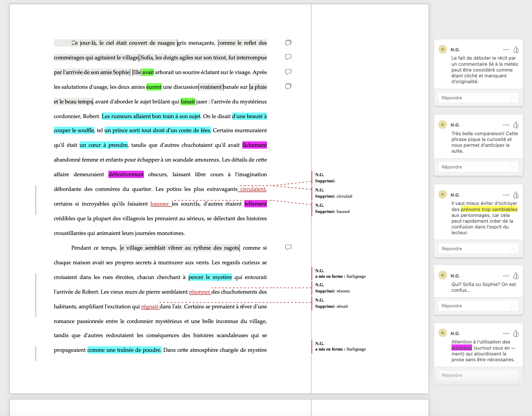The width and height of the screenshot is (532, 416).
Task: Click the comment bubble near 'la pluie et le beau temps'
Action: (x=288, y=87)
